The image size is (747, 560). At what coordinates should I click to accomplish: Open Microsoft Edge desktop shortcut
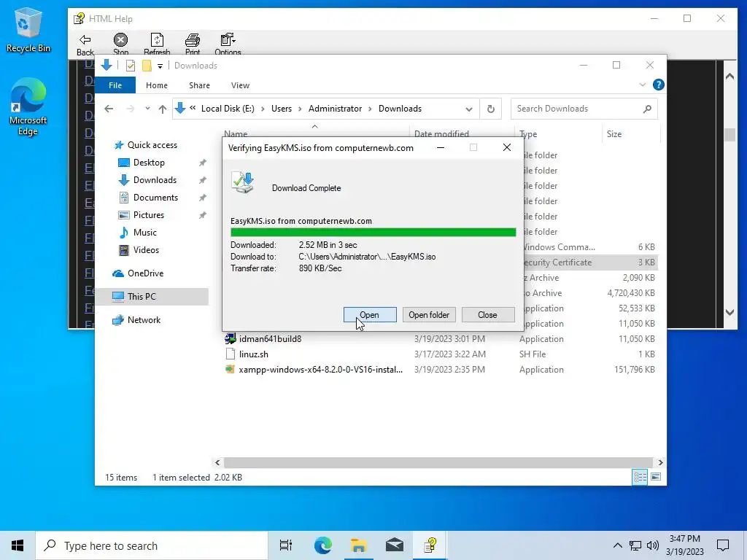coord(28,107)
